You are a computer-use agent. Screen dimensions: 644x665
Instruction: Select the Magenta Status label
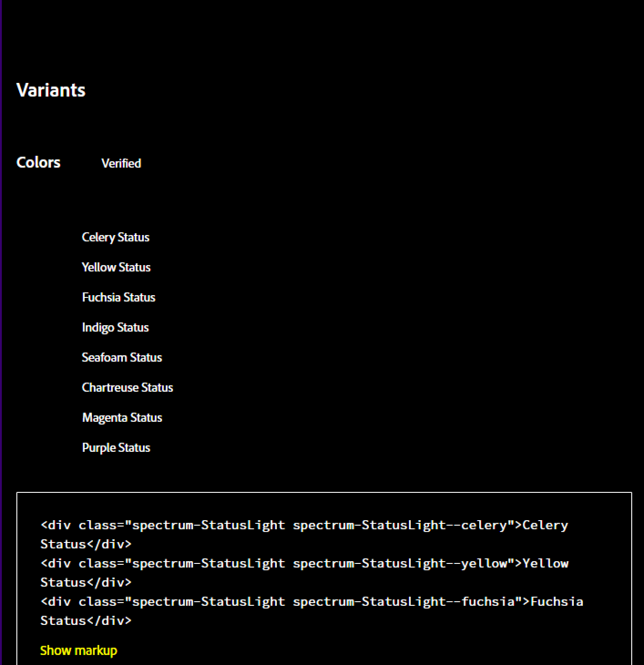point(122,418)
